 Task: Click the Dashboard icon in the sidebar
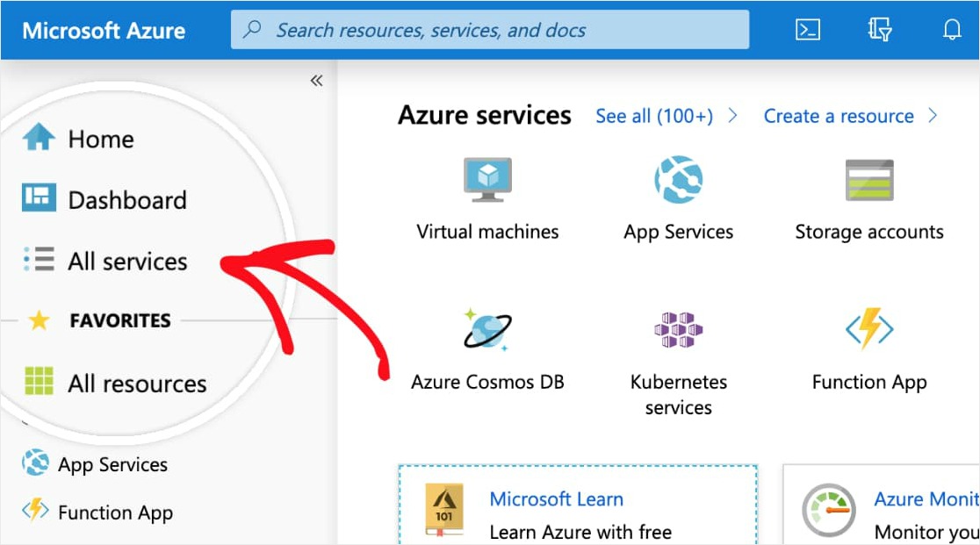(39, 197)
